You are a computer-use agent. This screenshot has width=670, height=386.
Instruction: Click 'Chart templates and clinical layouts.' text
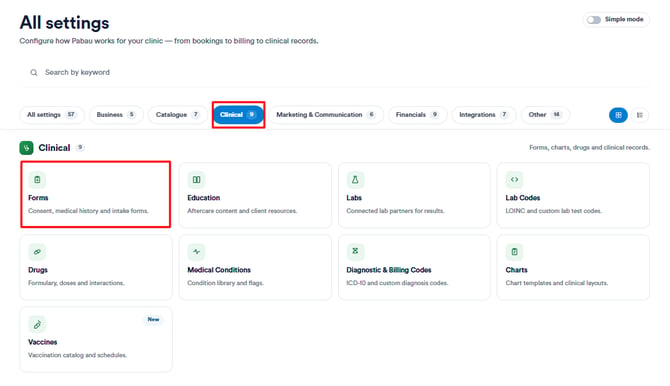556,283
